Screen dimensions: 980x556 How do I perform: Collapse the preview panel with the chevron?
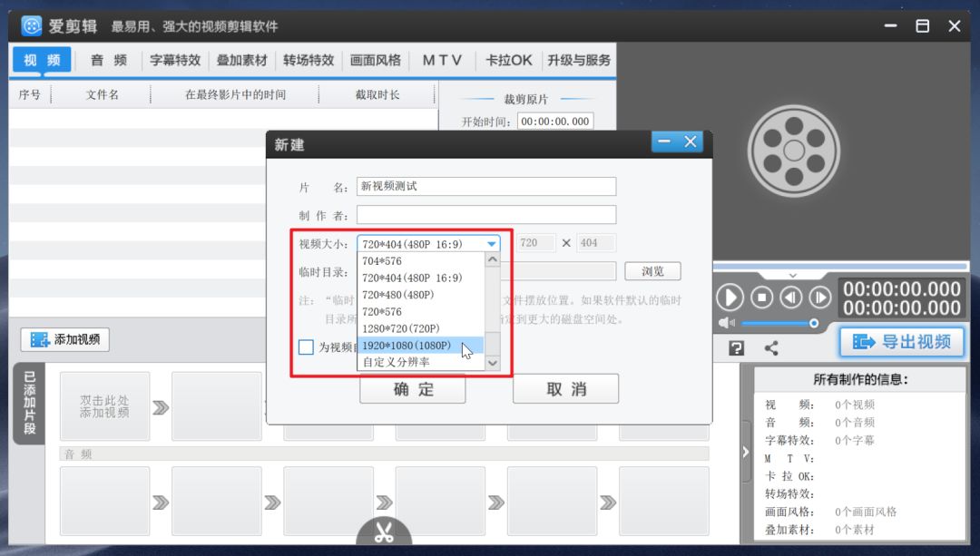(793, 277)
